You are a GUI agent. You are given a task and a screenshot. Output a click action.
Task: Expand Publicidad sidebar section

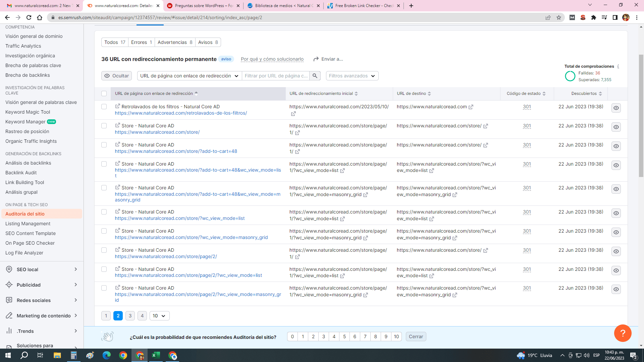click(42, 285)
